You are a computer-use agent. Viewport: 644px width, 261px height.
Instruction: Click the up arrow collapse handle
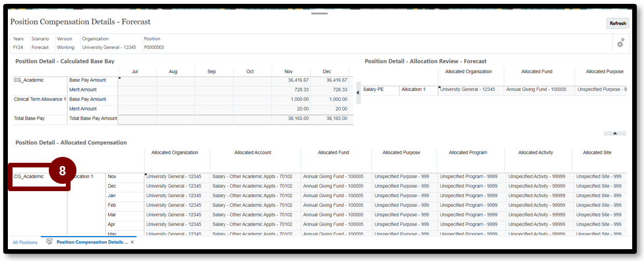coord(614,133)
